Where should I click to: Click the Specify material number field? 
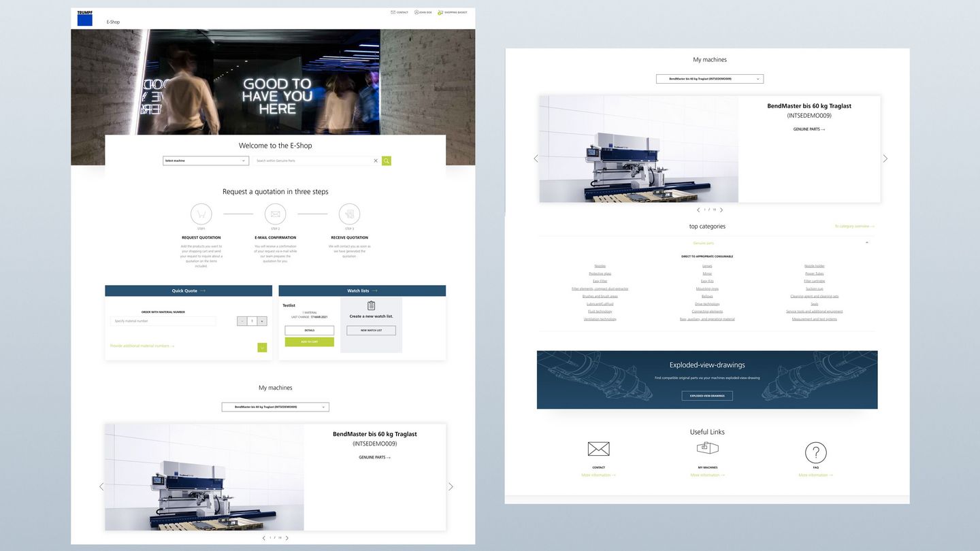[x=163, y=321]
